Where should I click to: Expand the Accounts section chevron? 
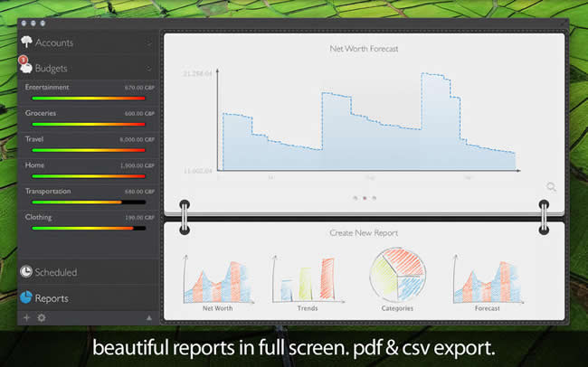click(x=149, y=42)
